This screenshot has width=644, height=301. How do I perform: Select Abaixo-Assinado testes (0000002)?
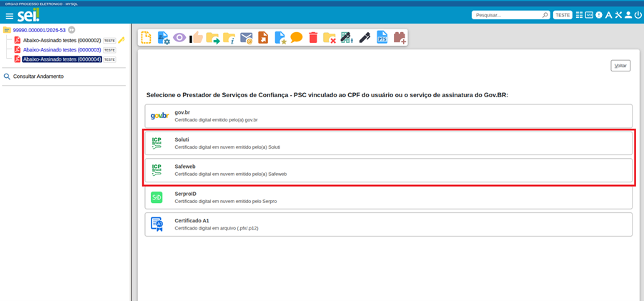point(62,40)
